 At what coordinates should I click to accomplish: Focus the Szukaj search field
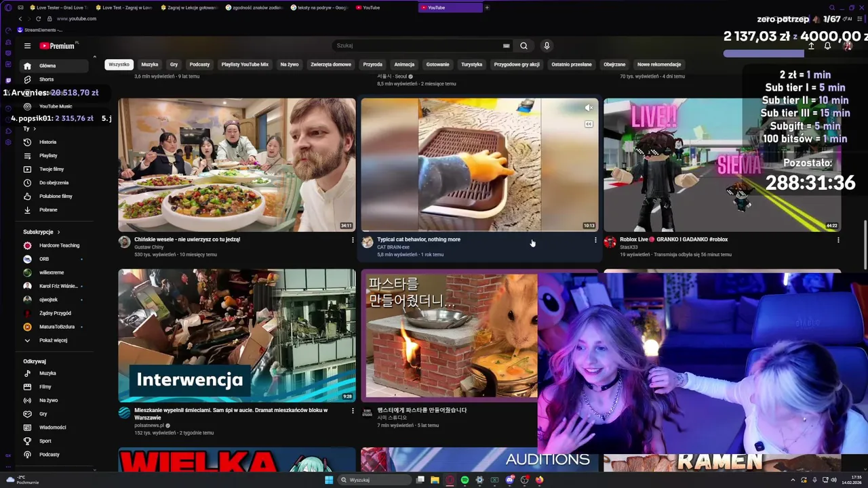pos(417,45)
